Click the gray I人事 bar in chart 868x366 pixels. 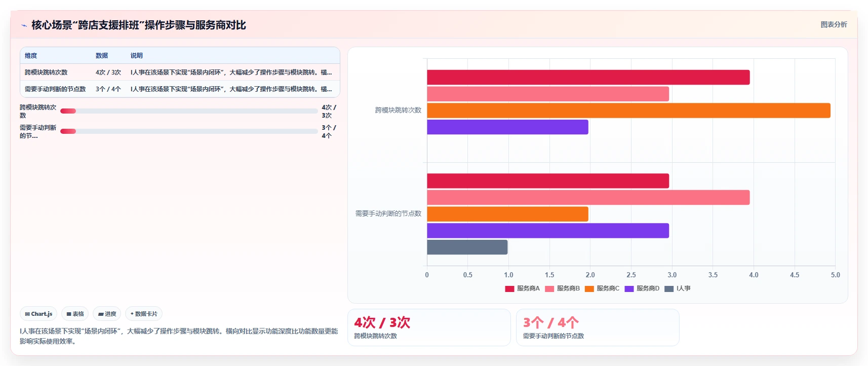pos(467,247)
